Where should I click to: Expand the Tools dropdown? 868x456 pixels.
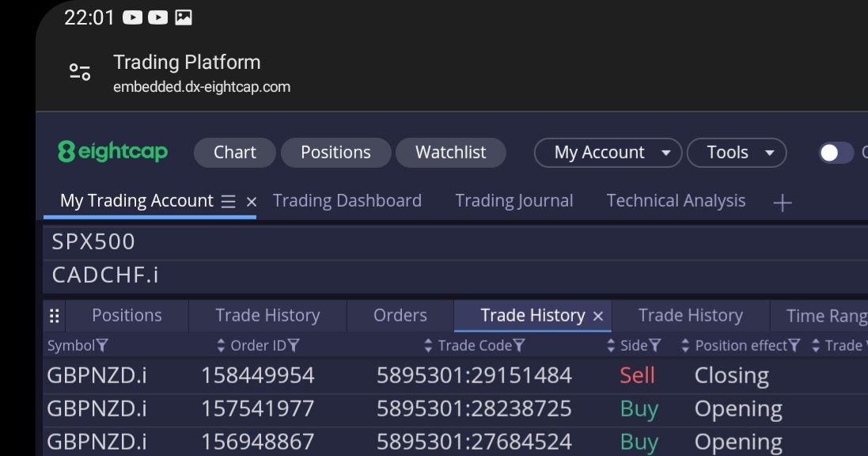pyautogui.click(x=737, y=152)
